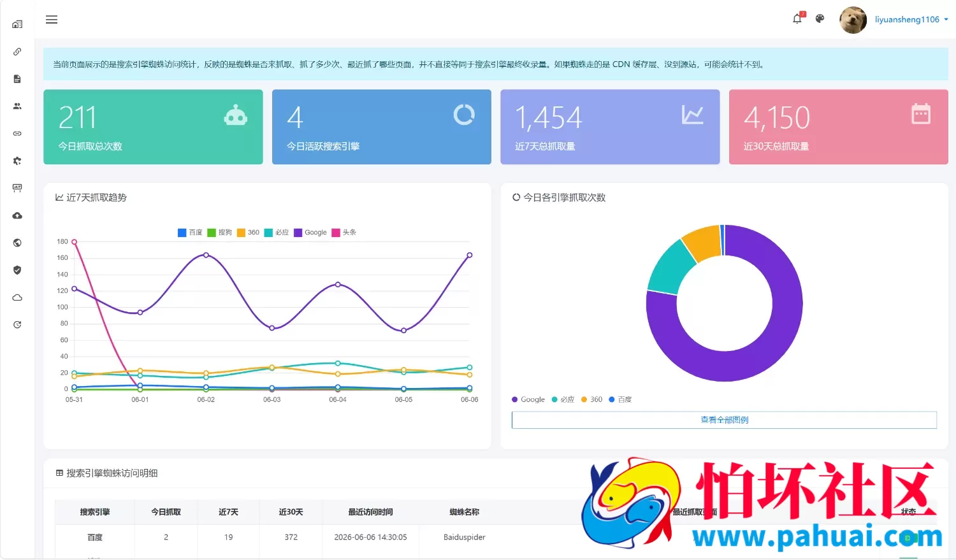Open the cloud upload sidebar icon

pos(17,215)
